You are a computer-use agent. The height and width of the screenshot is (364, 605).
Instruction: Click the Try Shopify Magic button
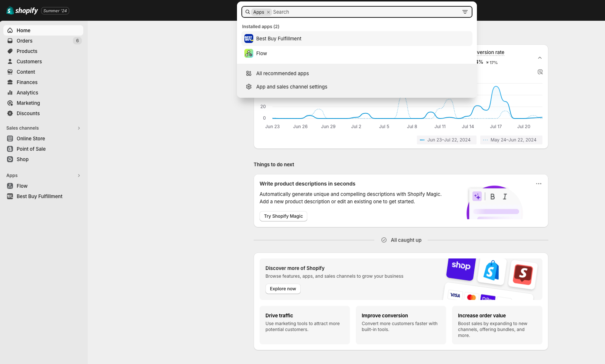coord(283,216)
